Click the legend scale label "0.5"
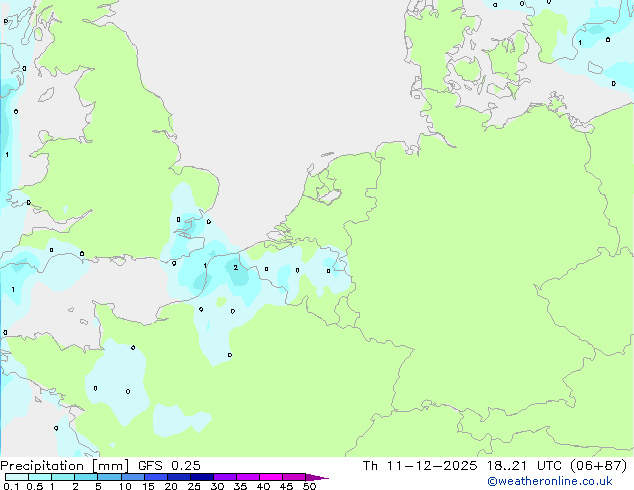634x490 pixels. [35, 486]
